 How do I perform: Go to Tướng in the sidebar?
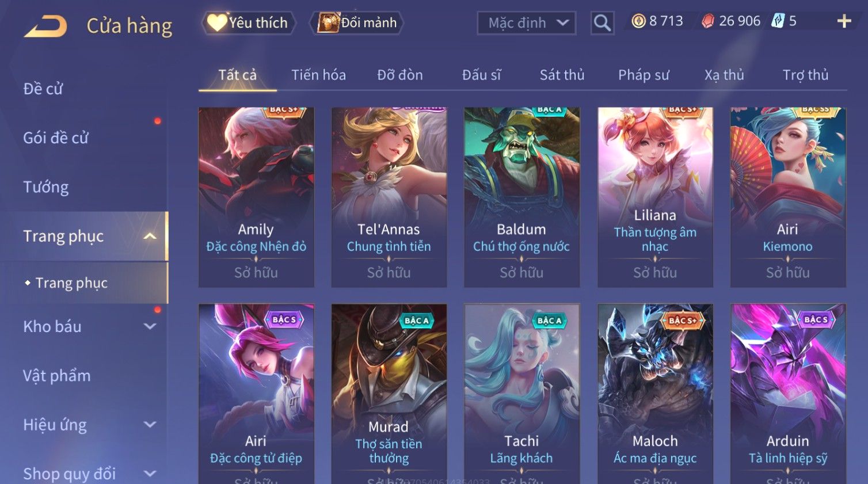[45, 187]
